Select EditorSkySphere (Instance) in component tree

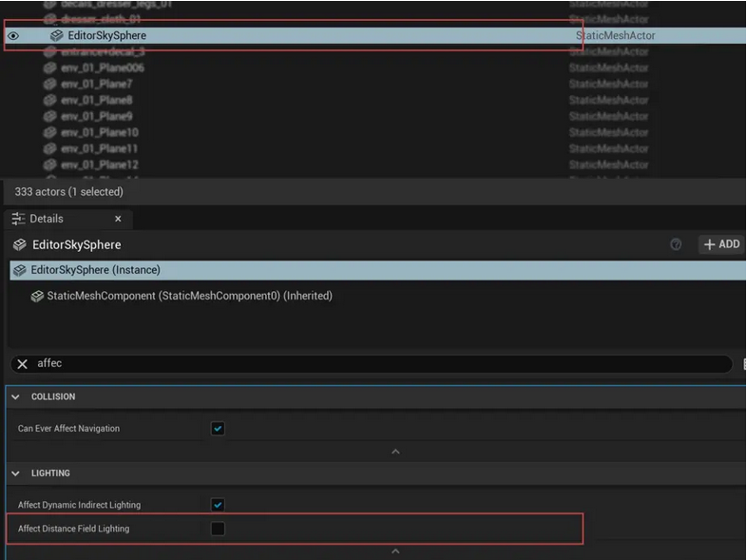click(95, 270)
